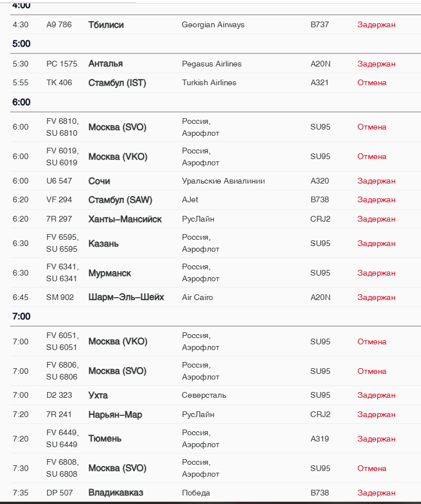Select the Шарм–Эль–Шейх destination
This screenshot has width=421, height=504.
(x=126, y=297)
